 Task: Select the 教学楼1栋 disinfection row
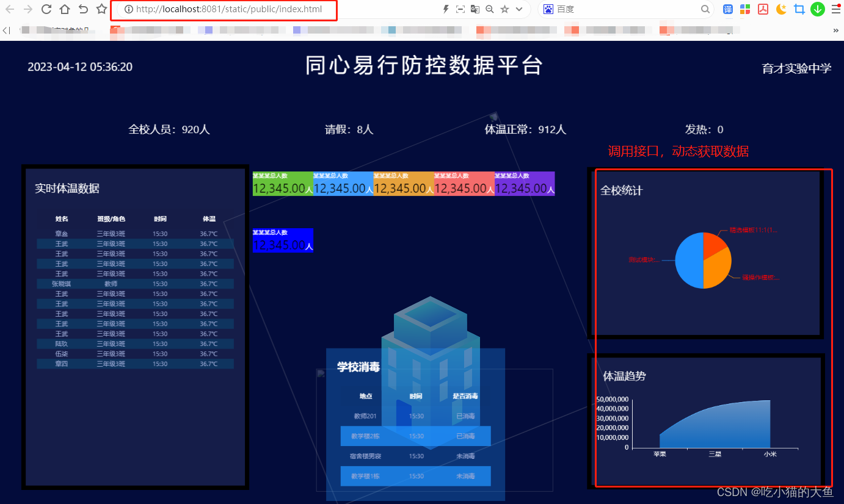416,476
